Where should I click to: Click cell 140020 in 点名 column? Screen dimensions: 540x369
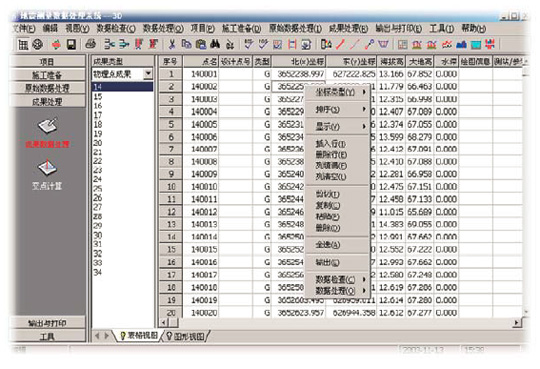[201, 313]
